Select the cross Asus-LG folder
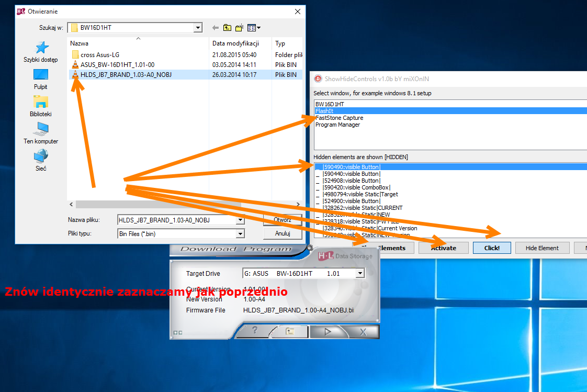This screenshot has width=587, height=392. [95, 54]
